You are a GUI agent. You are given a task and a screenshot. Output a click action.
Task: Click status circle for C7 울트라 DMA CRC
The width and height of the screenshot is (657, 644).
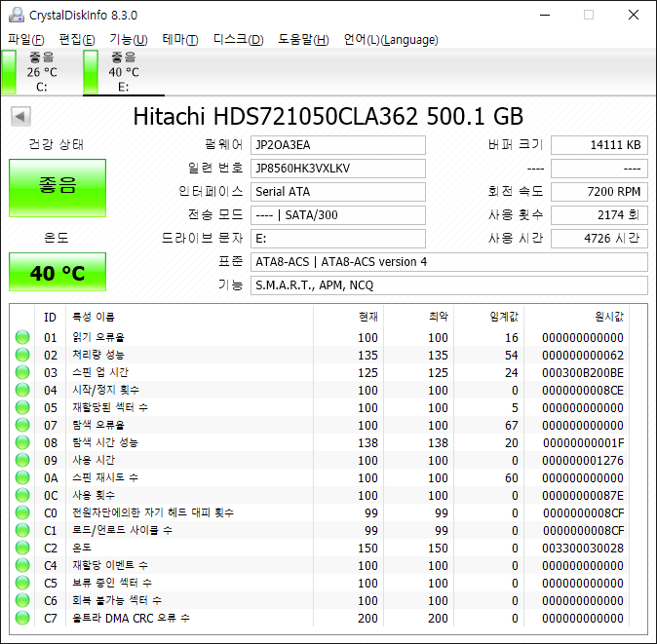point(22,618)
